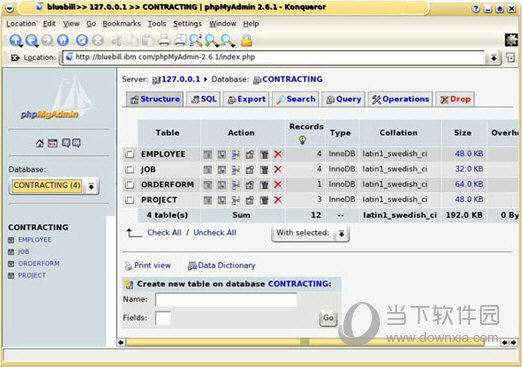
Task: Click the Uncheck All link
Action: pos(215,233)
